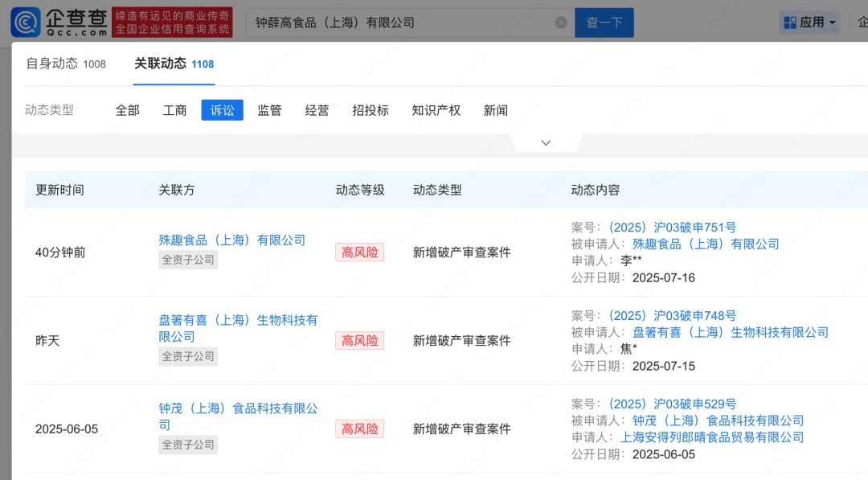This screenshot has width=868, height=480.
Task: Filter dynamics by 工商
Action: (x=174, y=110)
